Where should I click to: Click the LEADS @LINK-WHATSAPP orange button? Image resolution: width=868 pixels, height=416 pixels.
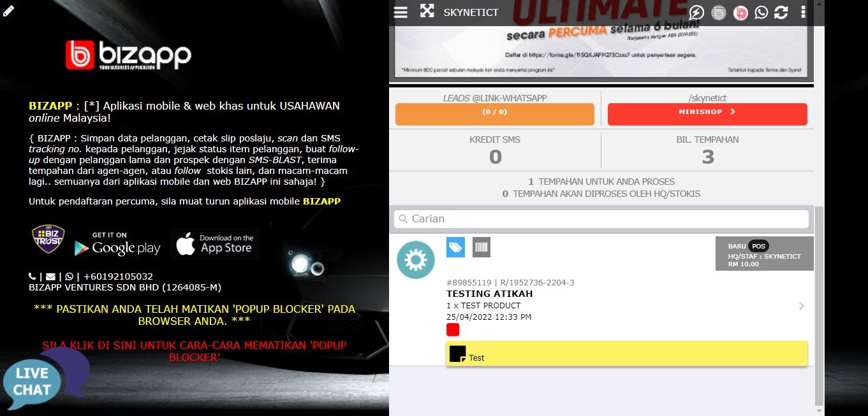[494, 115]
